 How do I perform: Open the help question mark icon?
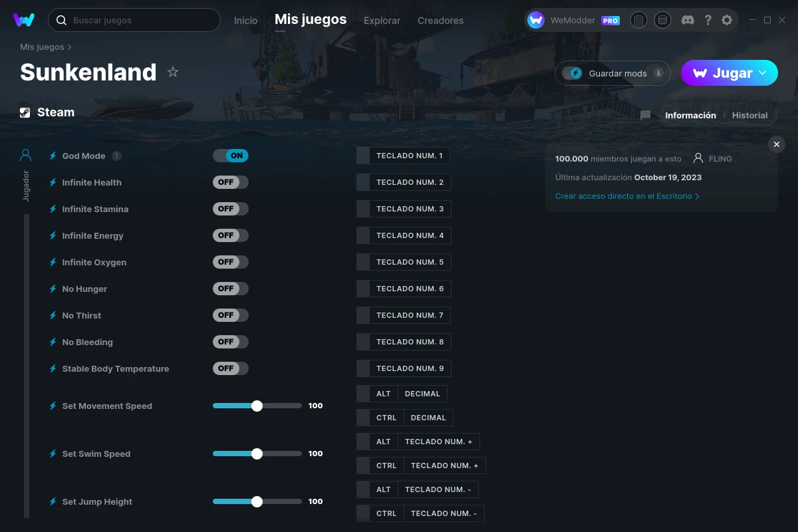click(x=708, y=20)
